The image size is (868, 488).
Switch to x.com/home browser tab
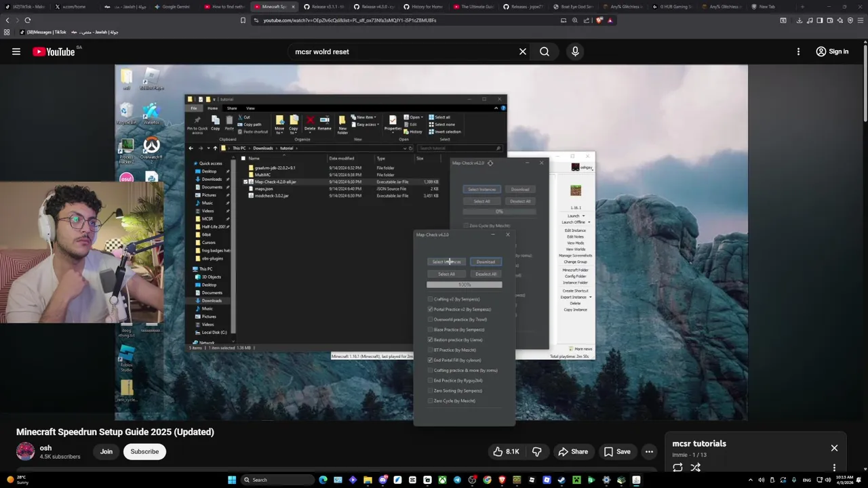coord(73,7)
